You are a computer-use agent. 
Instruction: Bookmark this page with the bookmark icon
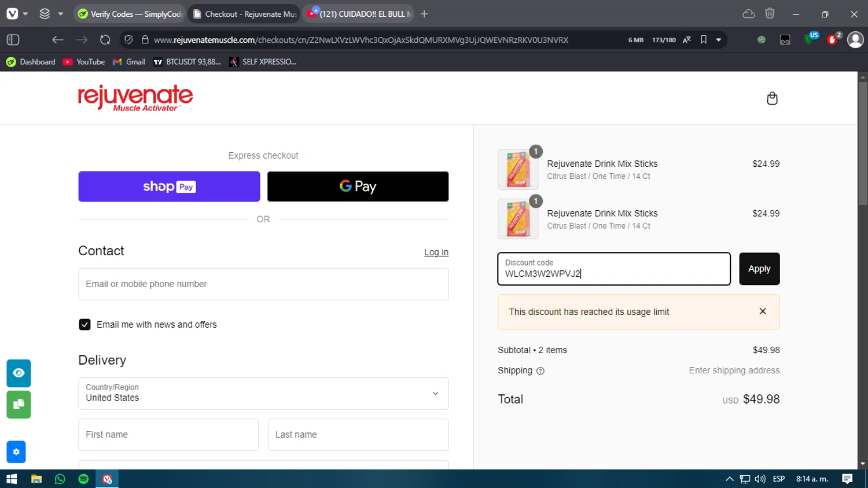tap(704, 40)
